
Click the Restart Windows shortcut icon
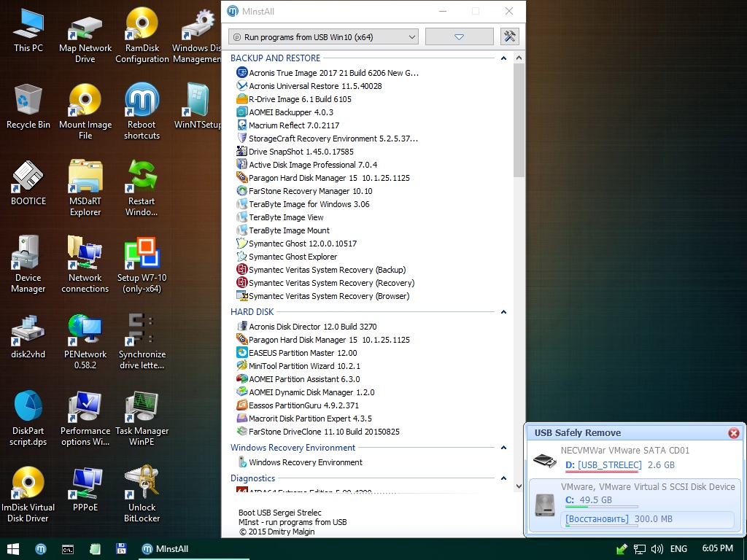tap(142, 188)
